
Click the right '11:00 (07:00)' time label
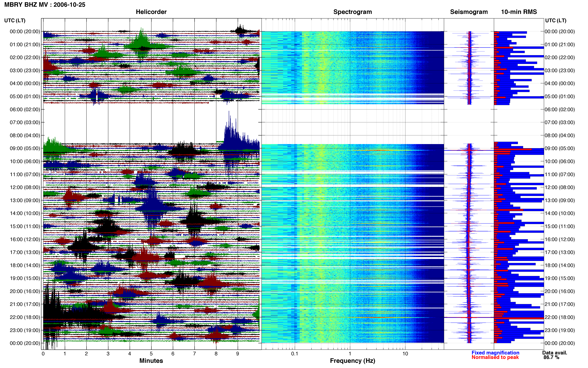point(560,174)
